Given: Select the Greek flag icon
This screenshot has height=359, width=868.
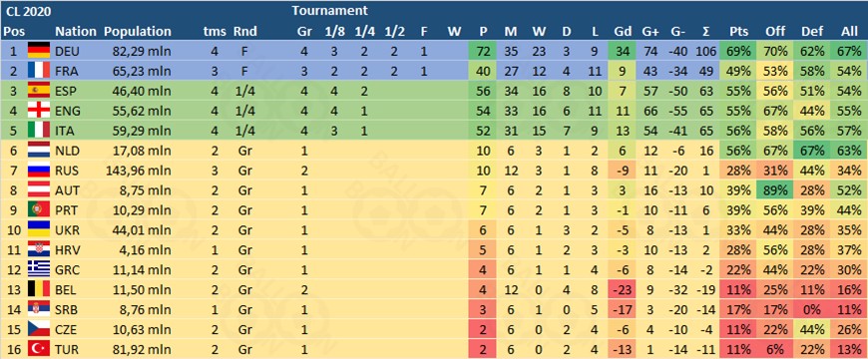Looking at the screenshot, I should (x=39, y=269).
